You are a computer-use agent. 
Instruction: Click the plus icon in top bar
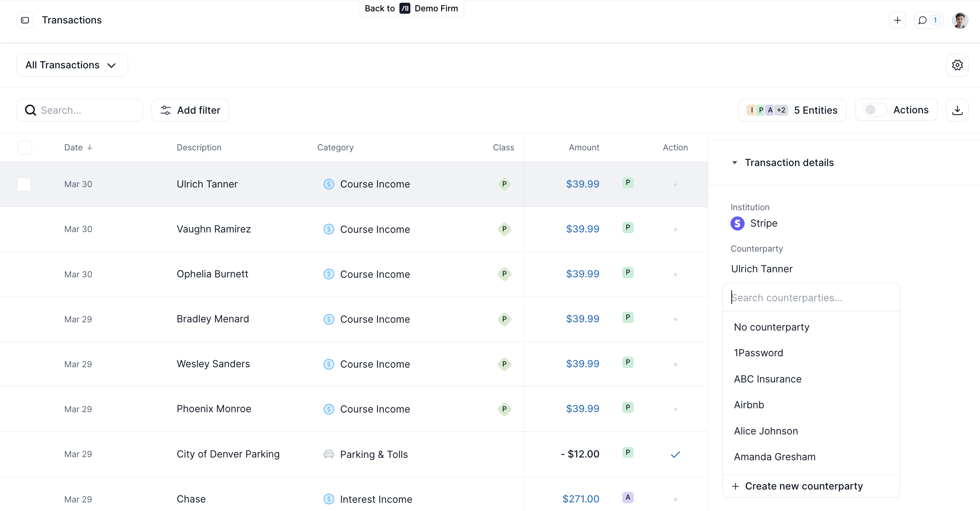(897, 20)
